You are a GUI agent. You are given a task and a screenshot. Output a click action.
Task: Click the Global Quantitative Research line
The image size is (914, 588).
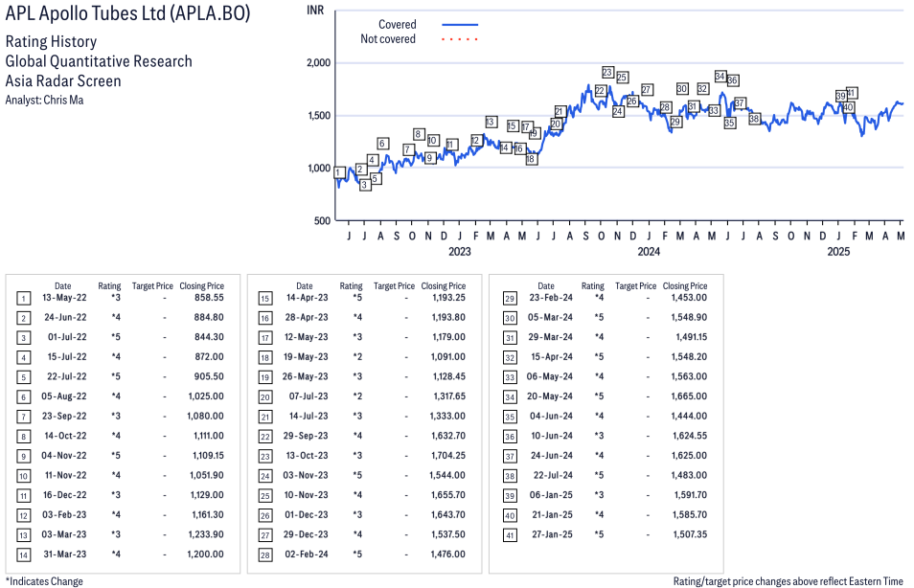[99, 62]
